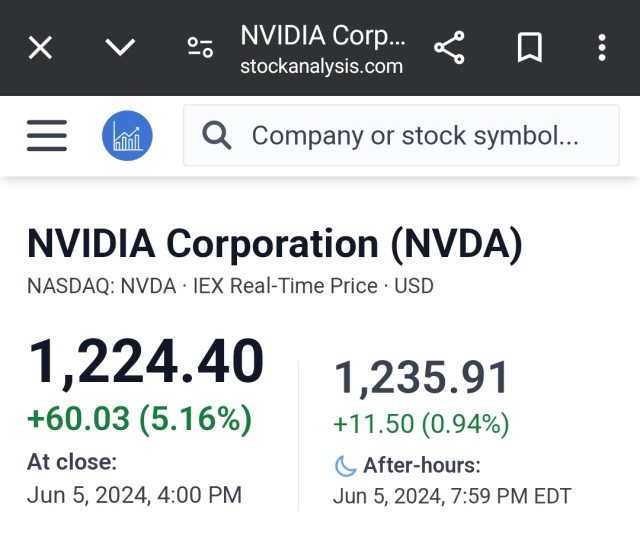Tap the magnifying glass search icon
The image size is (640, 536).
tap(217, 136)
